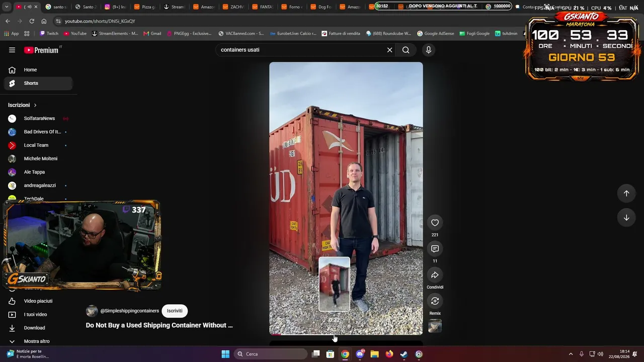Open Download section in sidebar

click(38, 328)
